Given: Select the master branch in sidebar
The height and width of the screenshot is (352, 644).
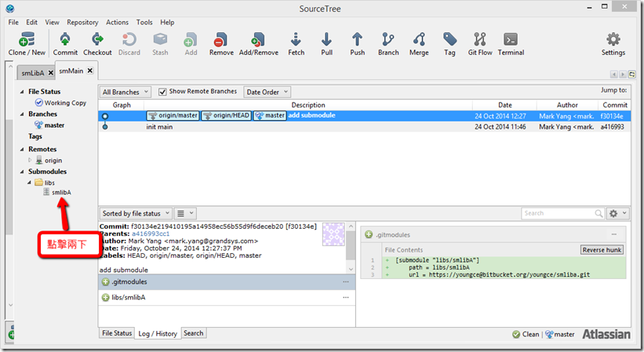Looking at the screenshot, I should point(49,125).
